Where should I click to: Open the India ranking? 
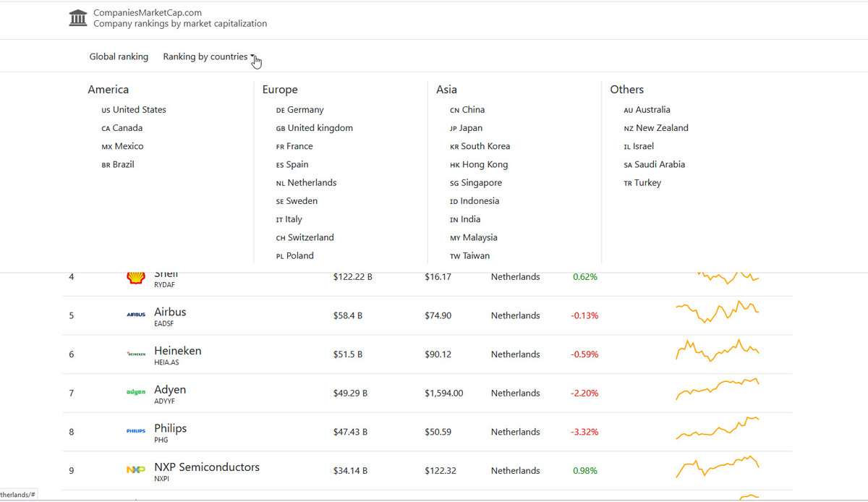click(x=465, y=219)
